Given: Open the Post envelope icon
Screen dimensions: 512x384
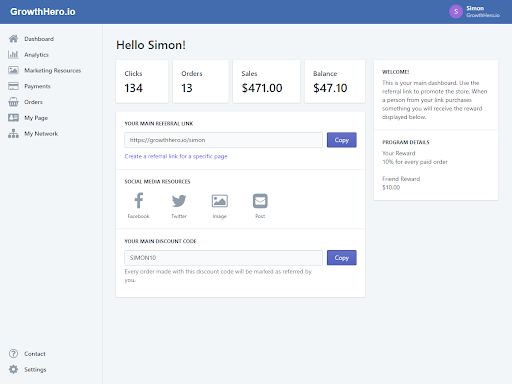Looking at the screenshot, I should [x=260, y=201].
